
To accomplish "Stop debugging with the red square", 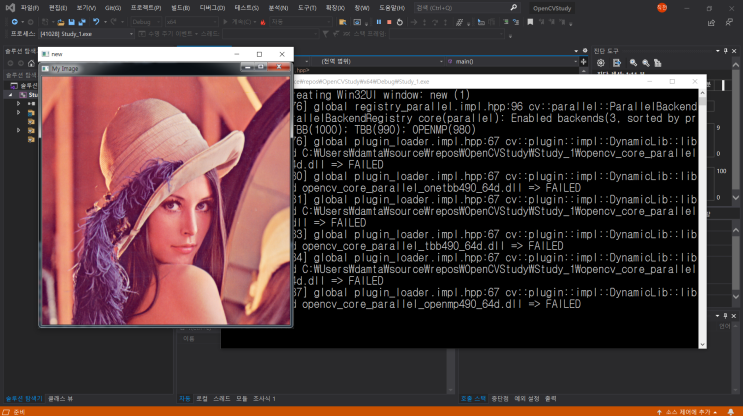I will pos(389,22).
